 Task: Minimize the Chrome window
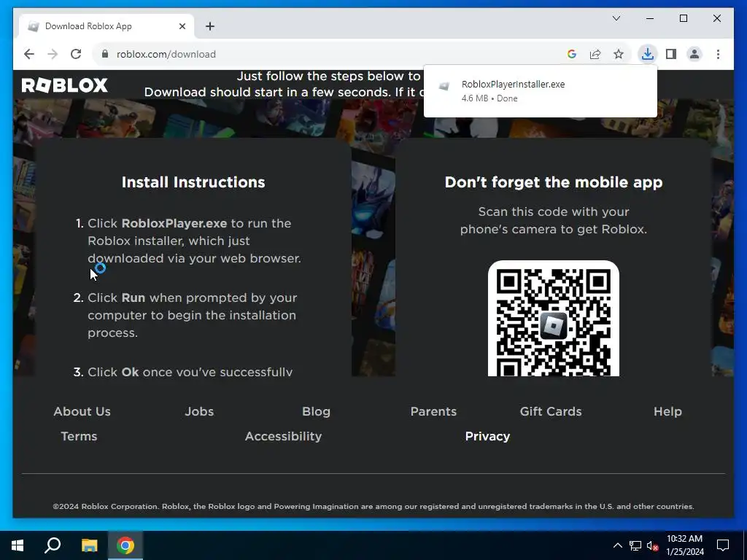[650, 18]
